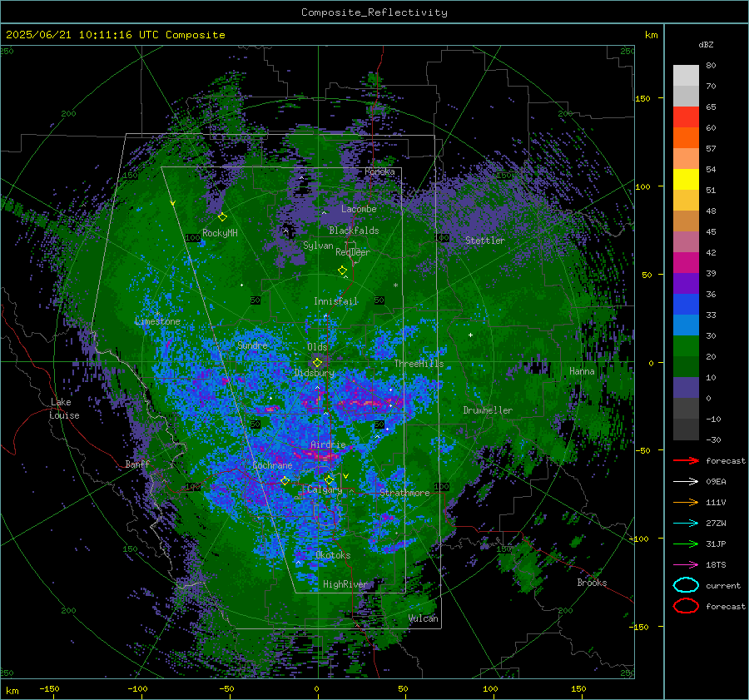
Task: Pick the magenta 42 dBZ swatch
Action: [x=686, y=262]
